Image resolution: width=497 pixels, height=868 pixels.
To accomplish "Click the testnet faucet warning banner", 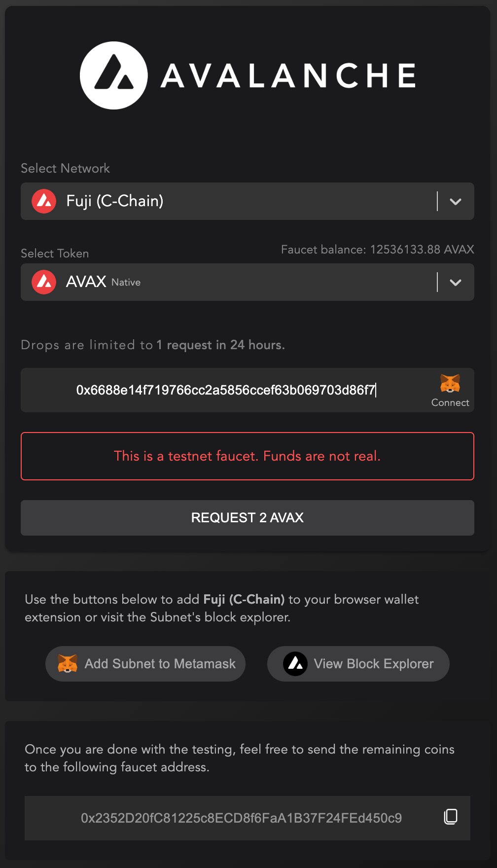I will [x=248, y=456].
